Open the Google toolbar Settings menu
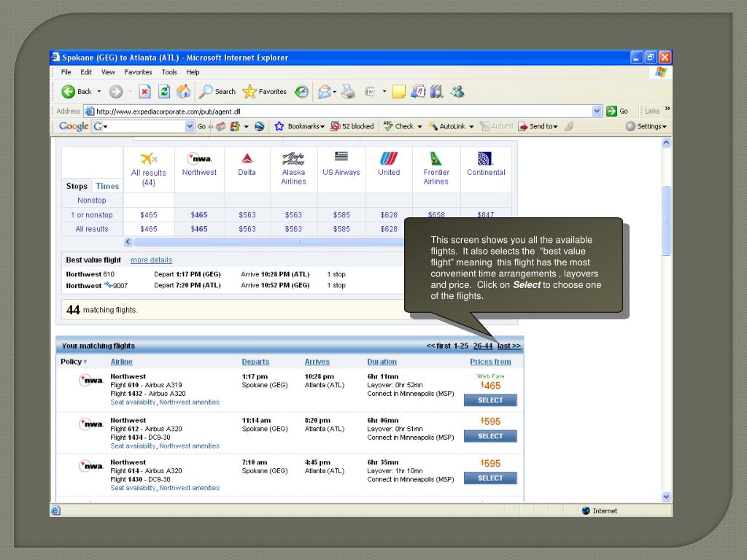Viewport: 747px width, 560px height. pos(646,126)
